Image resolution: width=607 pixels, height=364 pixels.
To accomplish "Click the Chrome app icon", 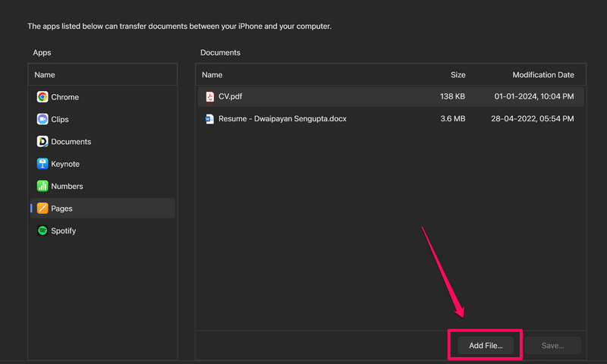I will click(42, 97).
